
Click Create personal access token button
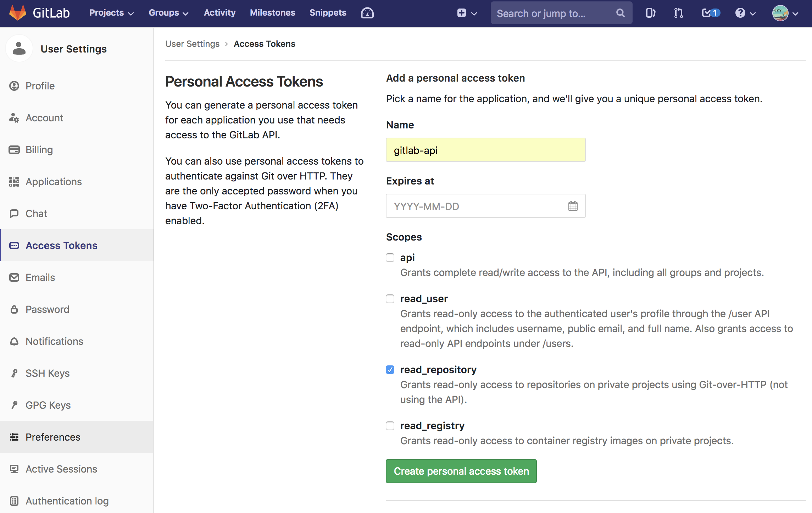(x=461, y=471)
